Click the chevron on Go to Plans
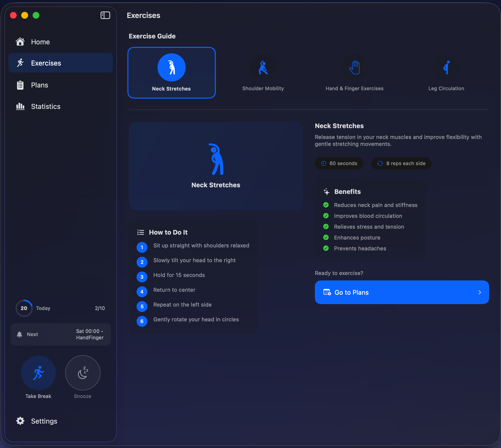 pos(480,292)
